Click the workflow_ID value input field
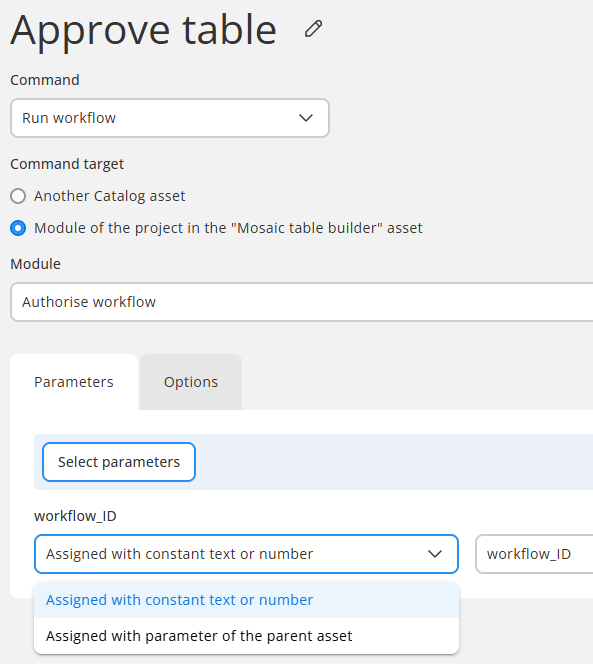The width and height of the screenshot is (593, 664). (534, 554)
